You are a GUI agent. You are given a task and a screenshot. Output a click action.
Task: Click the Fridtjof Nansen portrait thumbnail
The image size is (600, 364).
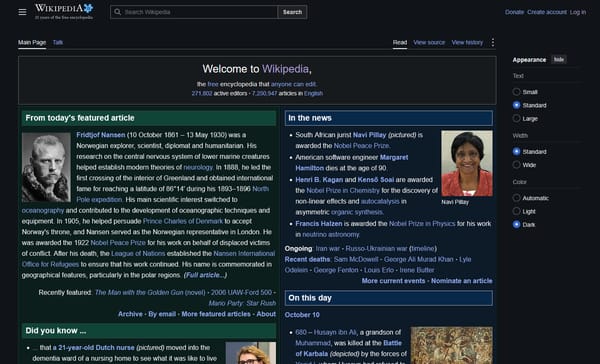tap(46, 167)
